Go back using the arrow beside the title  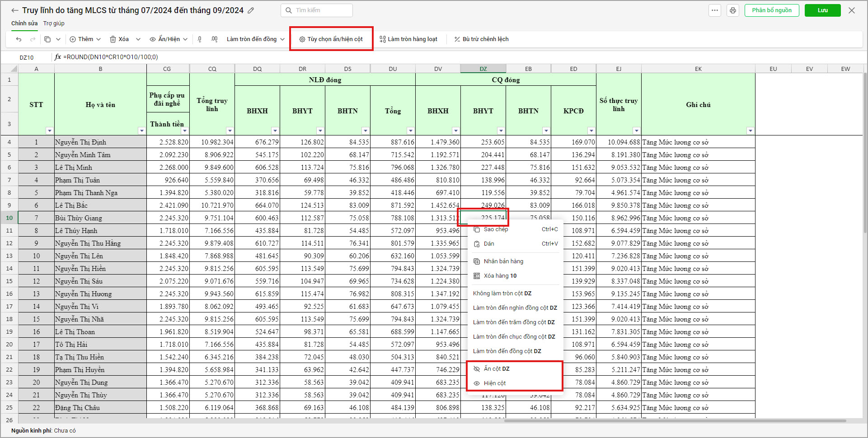(x=15, y=10)
